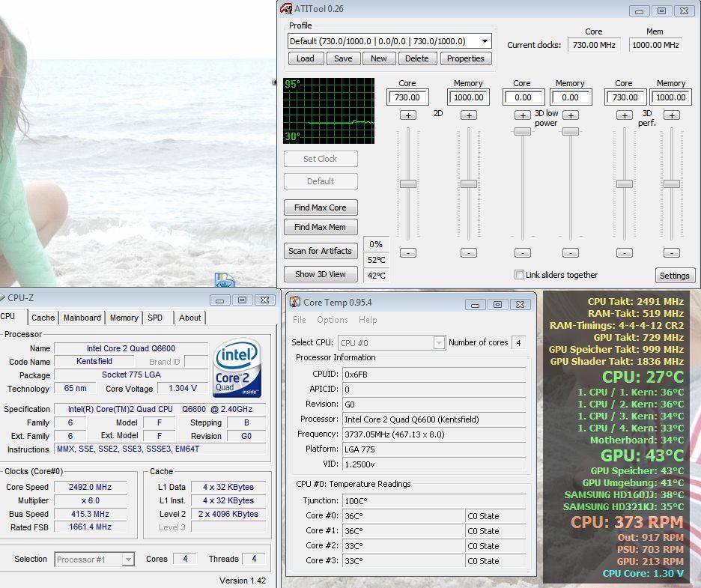701x588 pixels.
Task: Click the 3D perf Core clock input field
Action: click(x=625, y=97)
